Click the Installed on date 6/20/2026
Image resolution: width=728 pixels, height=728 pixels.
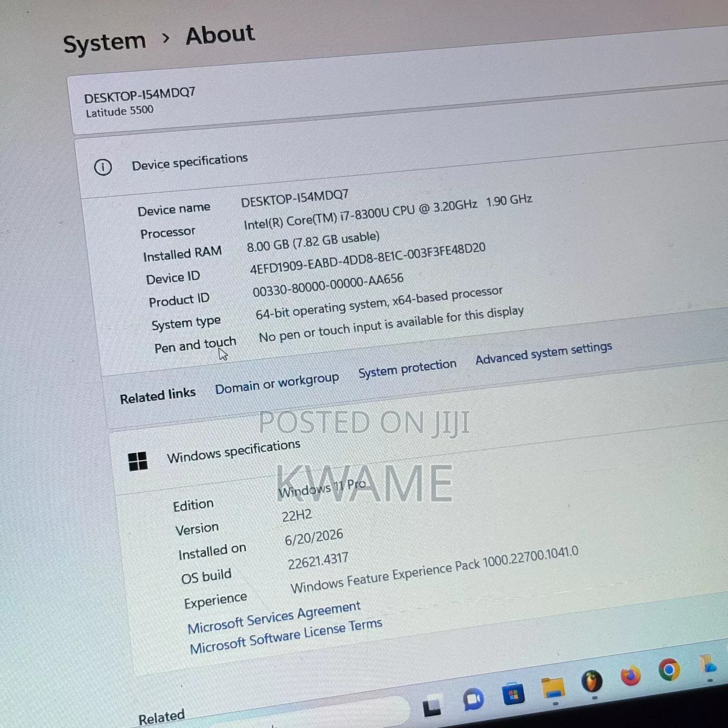[x=314, y=537]
